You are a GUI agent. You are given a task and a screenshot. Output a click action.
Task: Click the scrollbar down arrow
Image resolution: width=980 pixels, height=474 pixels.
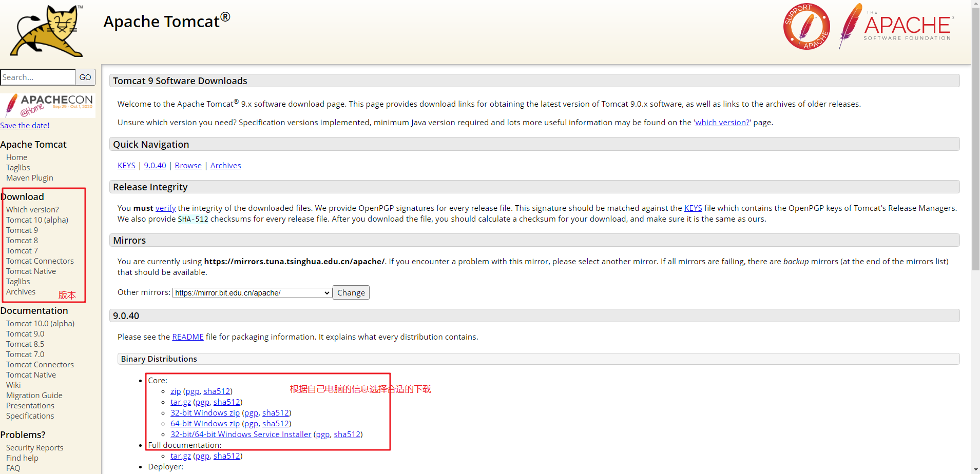point(976,469)
